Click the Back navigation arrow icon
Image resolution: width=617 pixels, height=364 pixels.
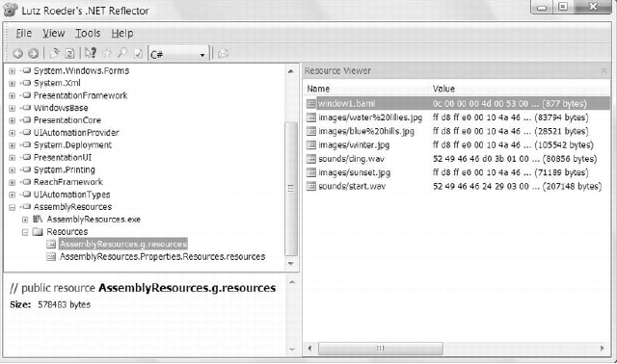tap(17, 54)
